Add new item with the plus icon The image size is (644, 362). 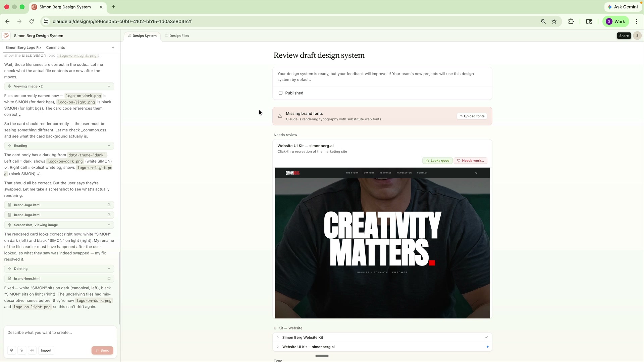(x=113, y=47)
